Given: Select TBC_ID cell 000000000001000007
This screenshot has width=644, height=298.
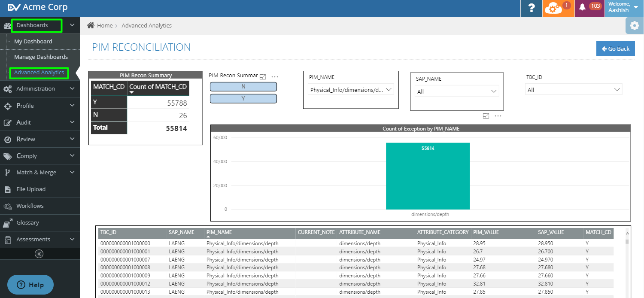Looking at the screenshot, I should [x=125, y=259].
